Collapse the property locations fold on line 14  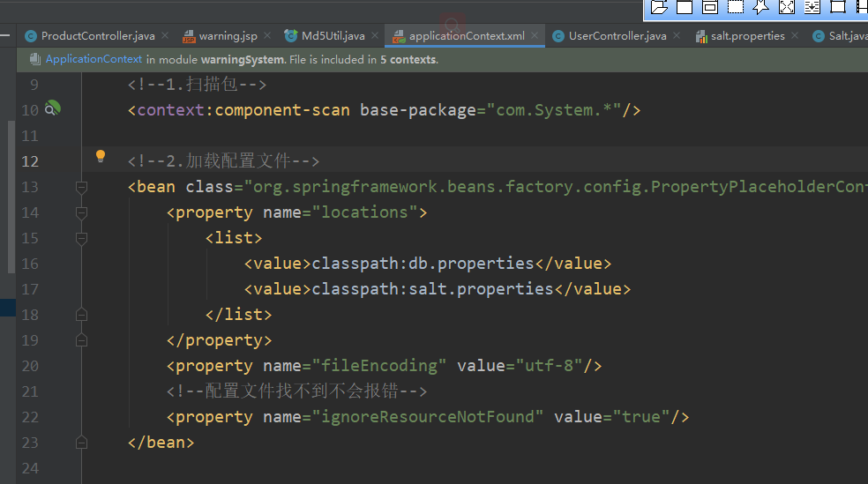pyautogui.click(x=81, y=213)
